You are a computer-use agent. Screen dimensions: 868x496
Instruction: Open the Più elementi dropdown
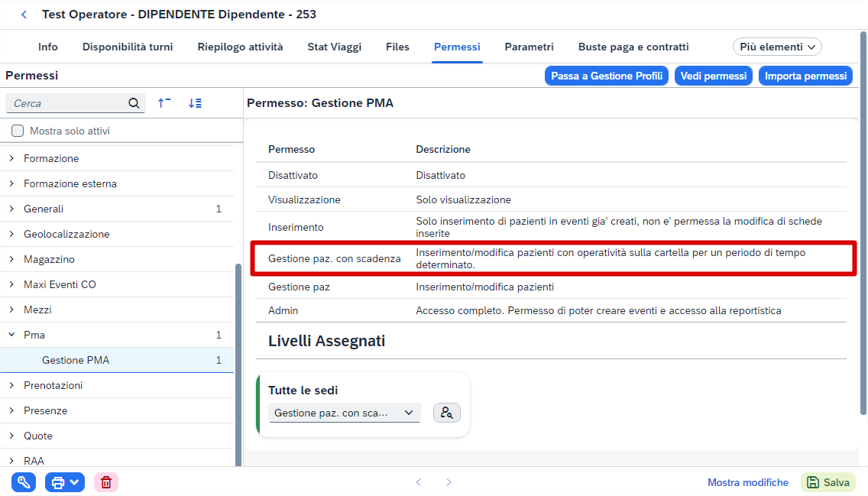pyautogui.click(x=776, y=47)
